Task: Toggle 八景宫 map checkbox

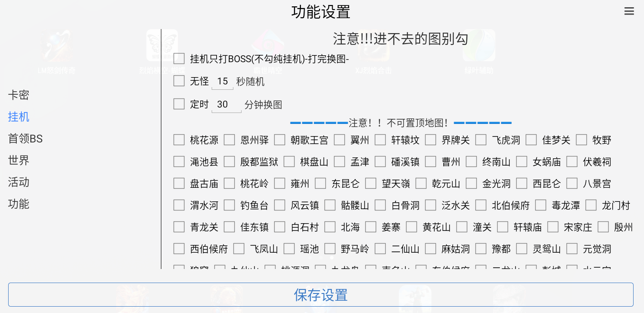Action: pyautogui.click(x=572, y=183)
